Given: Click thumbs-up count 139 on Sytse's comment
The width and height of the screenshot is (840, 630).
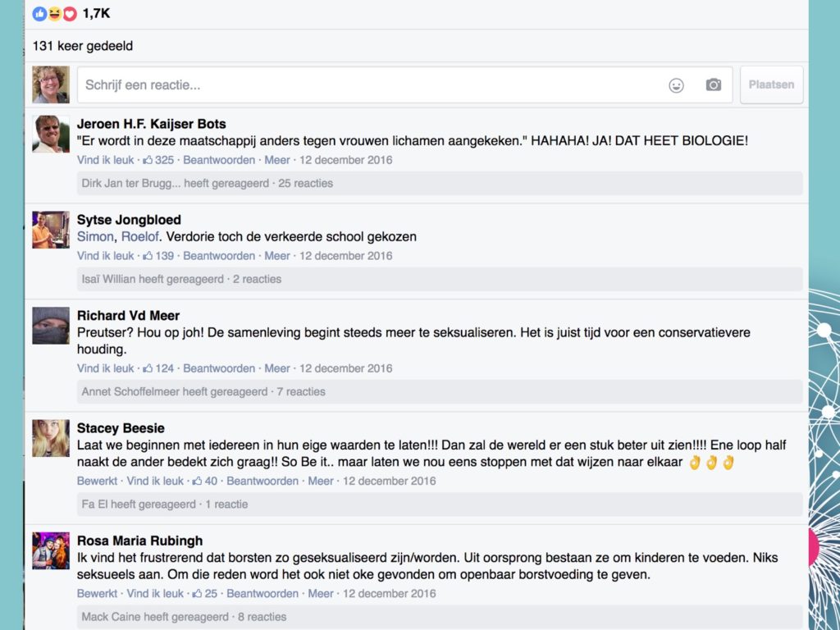Looking at the screenshot, I should pos(159,256).
